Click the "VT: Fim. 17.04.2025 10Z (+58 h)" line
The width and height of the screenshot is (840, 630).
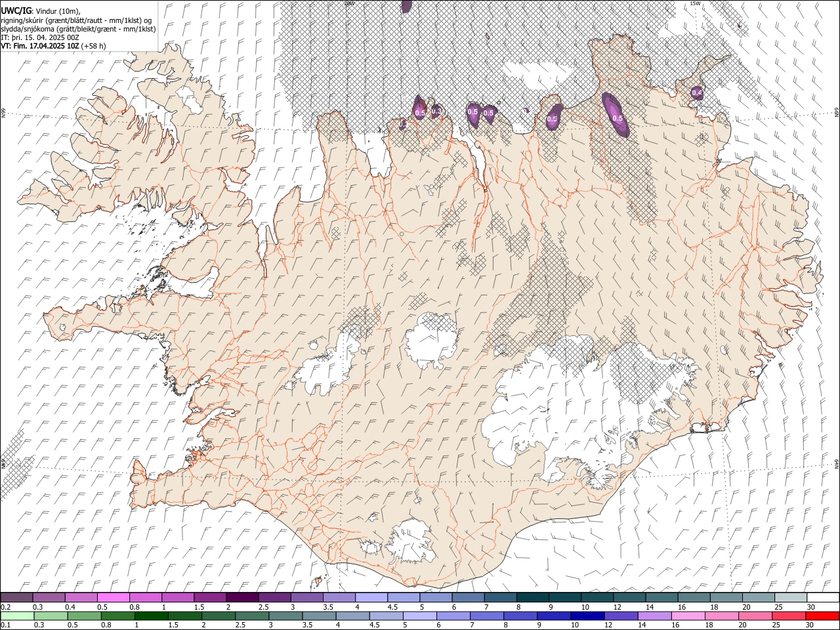pyautogui.click(x=53, y=46)
